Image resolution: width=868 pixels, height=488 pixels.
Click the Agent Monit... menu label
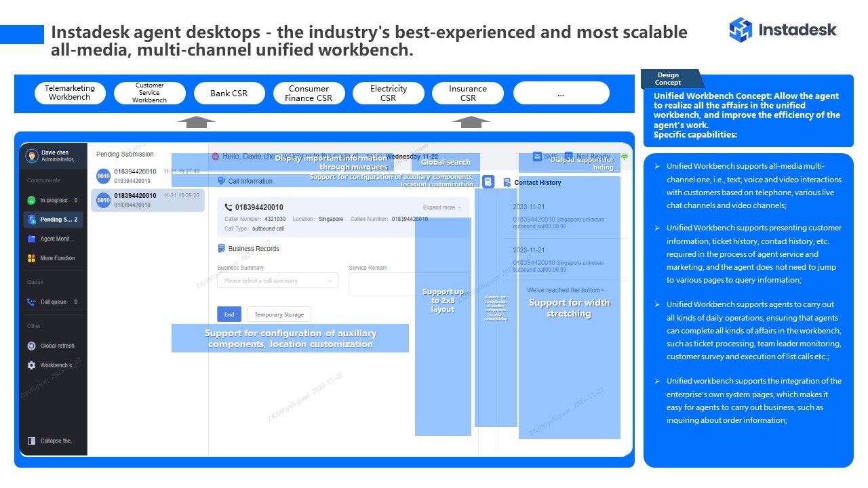(58, 239)
